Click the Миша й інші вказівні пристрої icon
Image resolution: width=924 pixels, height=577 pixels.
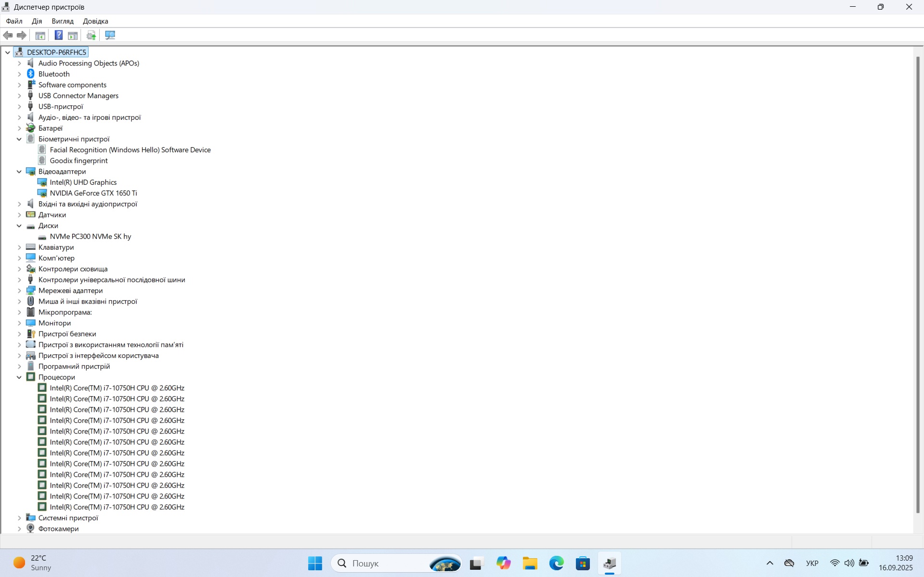click(x=31, y=301)
